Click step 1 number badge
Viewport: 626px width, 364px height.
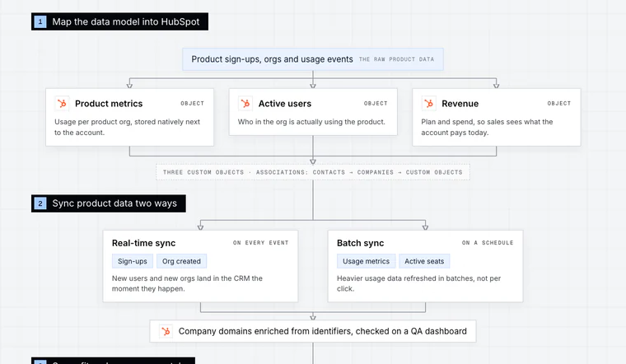click(40, 21)
